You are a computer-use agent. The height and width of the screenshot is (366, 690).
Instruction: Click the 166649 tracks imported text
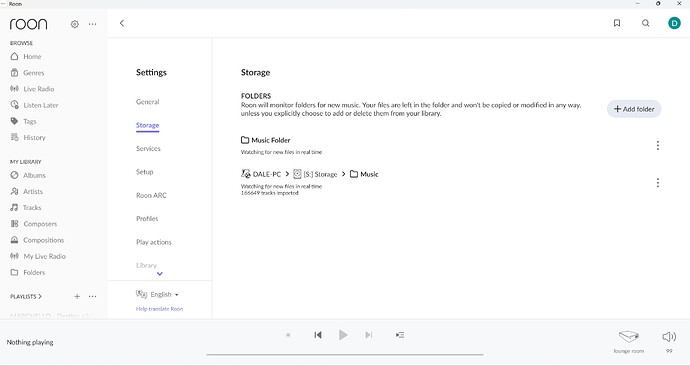(x=269, y=193)
